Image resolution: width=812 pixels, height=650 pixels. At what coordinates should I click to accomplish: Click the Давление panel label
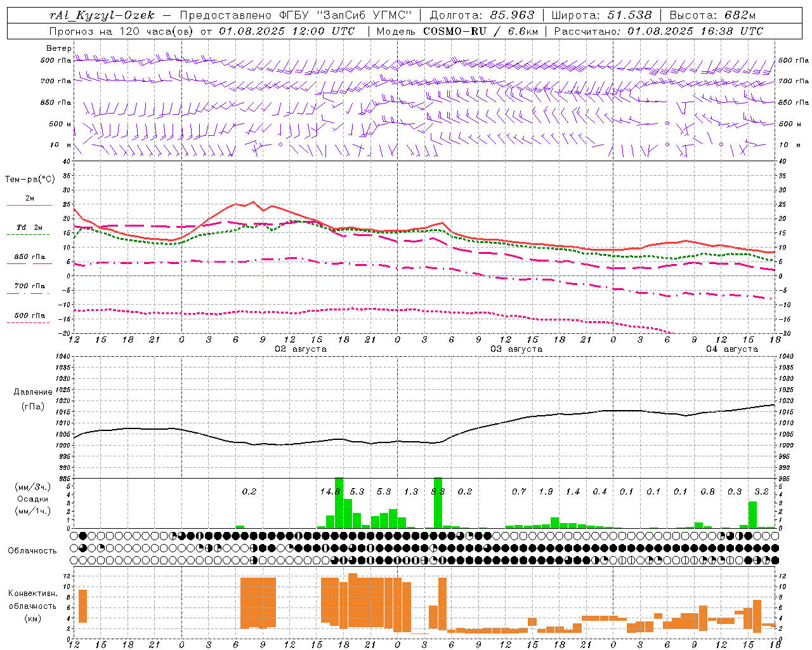coord(33,392)
